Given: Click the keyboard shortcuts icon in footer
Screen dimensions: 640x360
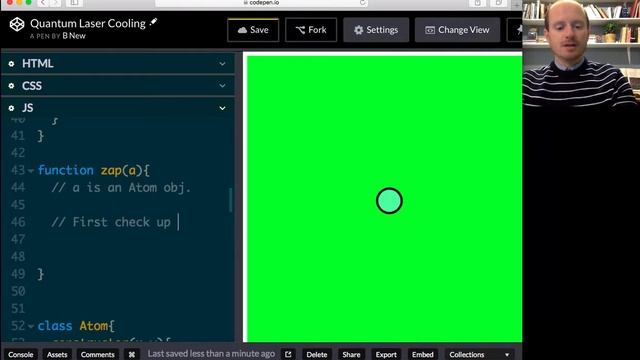Looking at the screenshot, I should [132, 354].
